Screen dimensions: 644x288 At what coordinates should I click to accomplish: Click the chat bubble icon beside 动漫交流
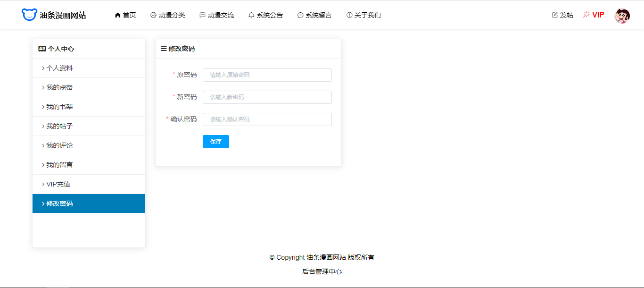[202, 15]
